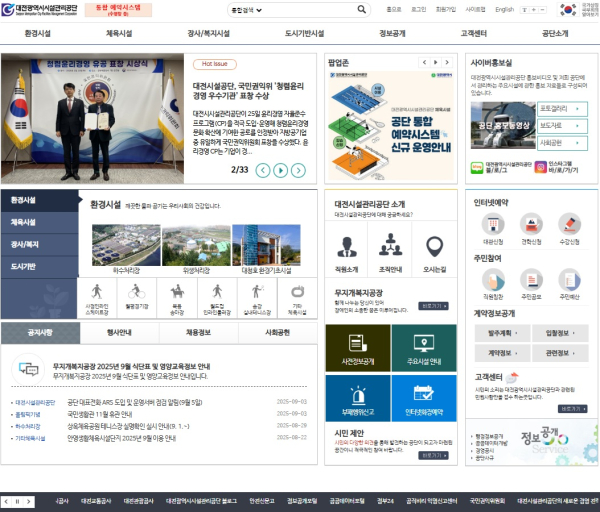Viewport: 600px width, 512px height.
Task: Open the 장사/복지시설 main menu
Action: (x=208, y=33)
